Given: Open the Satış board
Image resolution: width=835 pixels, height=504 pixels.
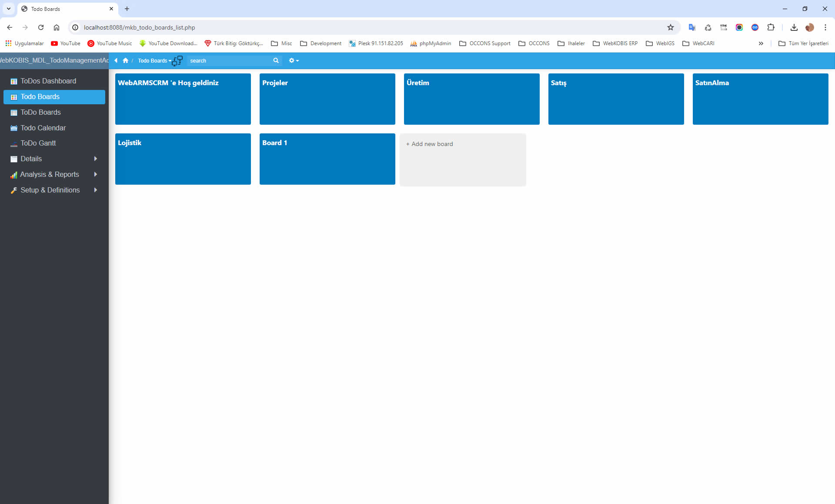Looking at the screenshot, I should point(616,99).
